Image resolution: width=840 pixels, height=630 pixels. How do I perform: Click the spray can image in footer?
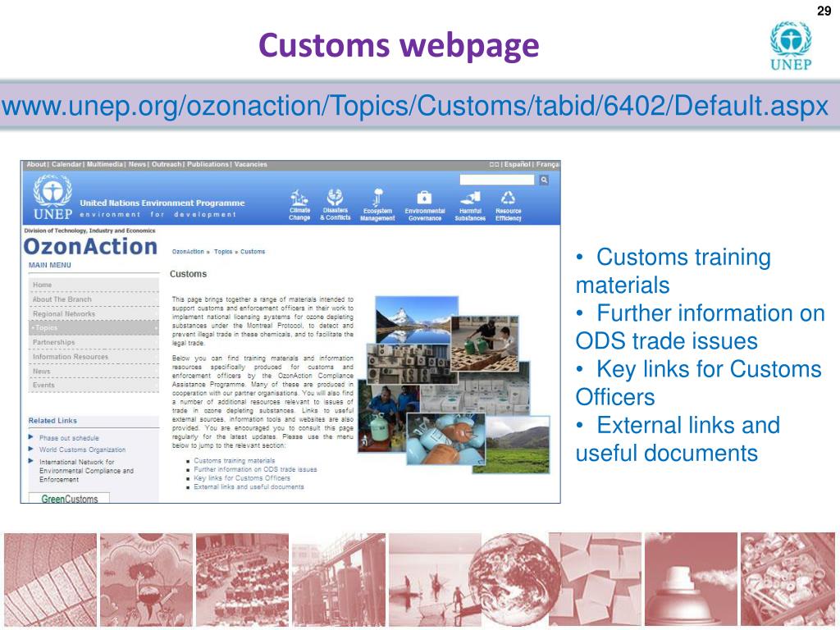(x=691, y=580)
